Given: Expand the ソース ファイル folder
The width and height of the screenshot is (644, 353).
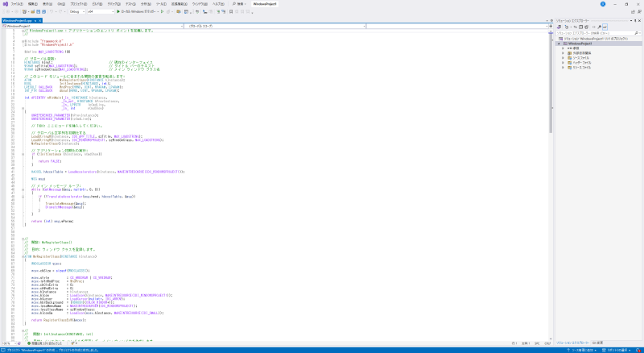Looking at the screenshot, I should tap(563, 58).
